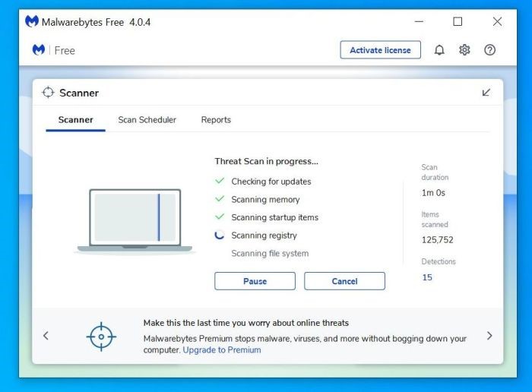Viewport: 532px width, 392px height.
Task: Pause the threat scan
Action: (255, 281)
